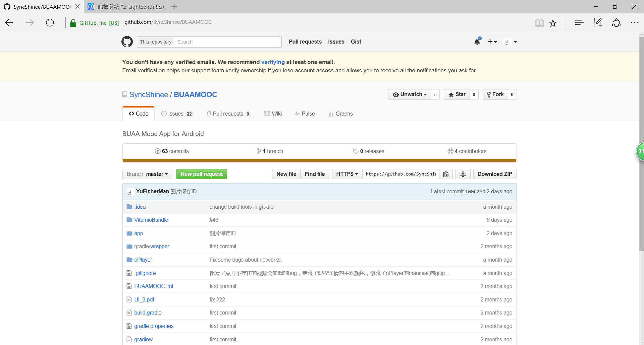Open the BUAAMOOC.iml file
The height and width of the screenshot is (345, 644).
(x=154, y=286)
